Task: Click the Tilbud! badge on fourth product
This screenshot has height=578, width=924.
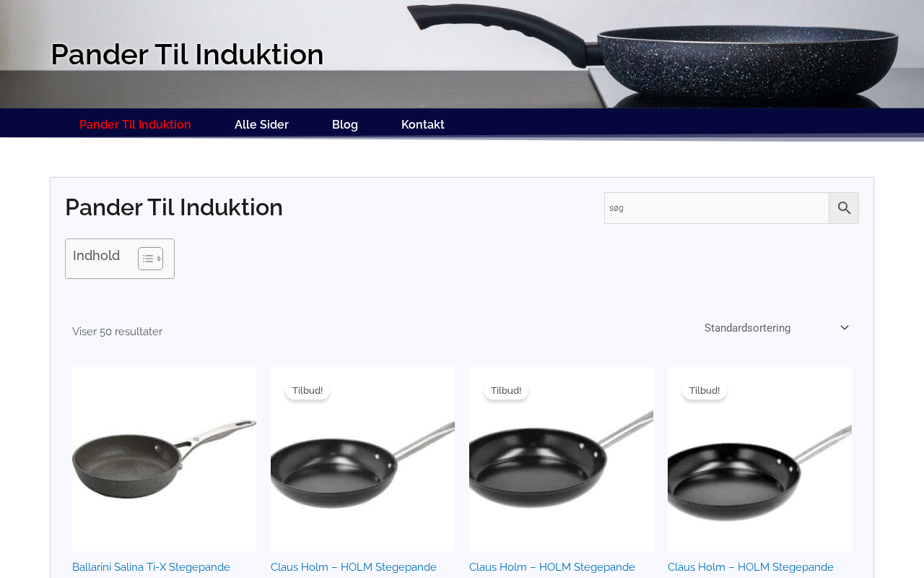Action: pyautogui.click(x=705, y=390)
